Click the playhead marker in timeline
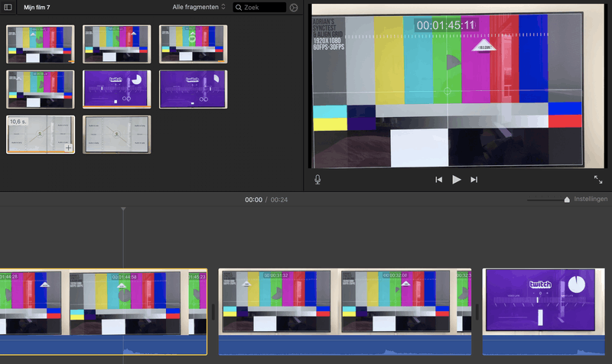 tap(123, 210)
